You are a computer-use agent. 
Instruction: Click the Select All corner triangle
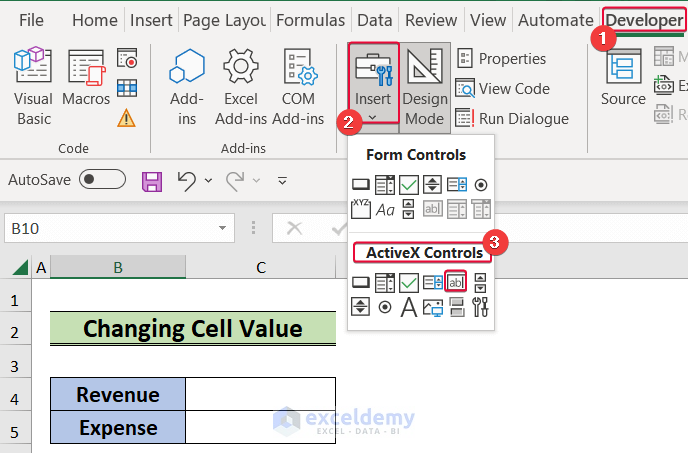pyautogui.click(x=19, y=267)
